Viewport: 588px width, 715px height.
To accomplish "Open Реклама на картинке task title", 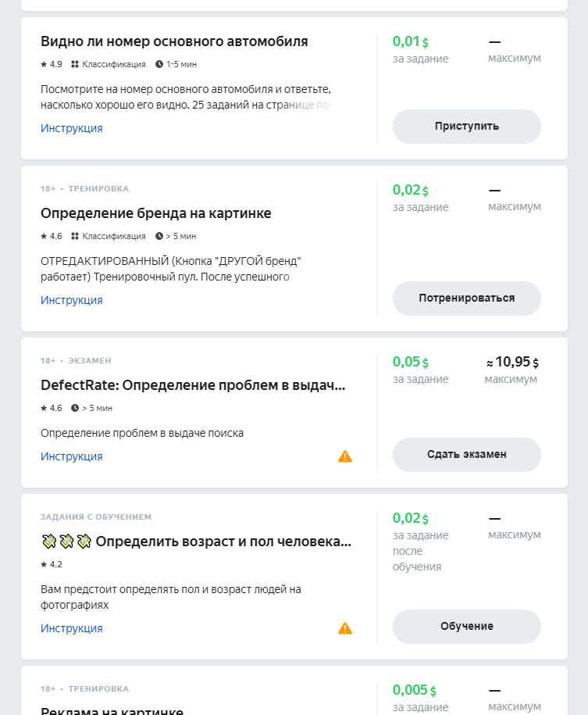I will point(112,710).
